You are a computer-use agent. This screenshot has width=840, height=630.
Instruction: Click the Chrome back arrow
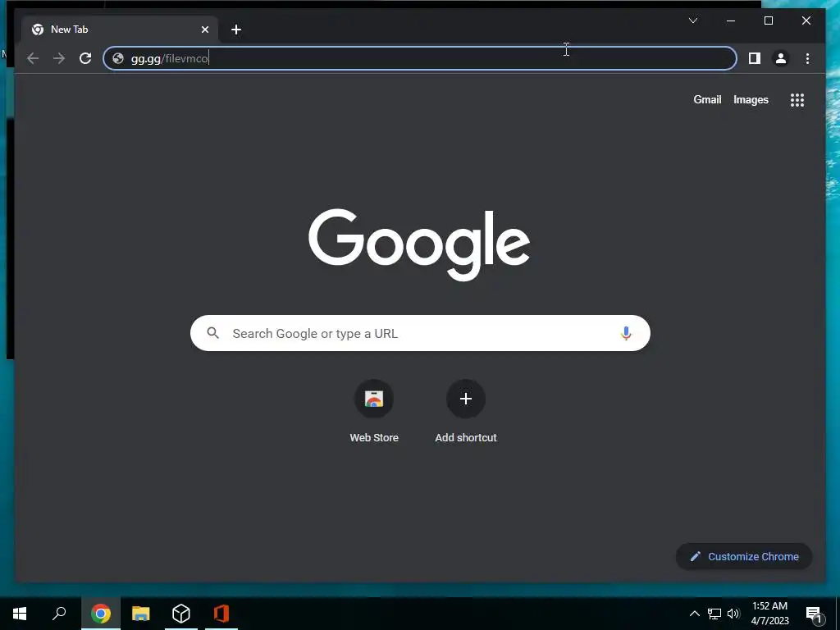(x=33, y=58)
